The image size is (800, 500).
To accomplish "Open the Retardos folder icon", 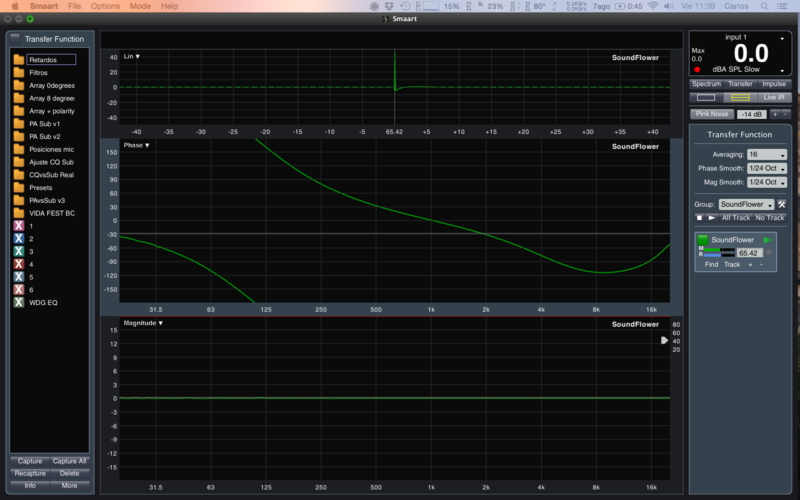I will (x=19, y=60).
